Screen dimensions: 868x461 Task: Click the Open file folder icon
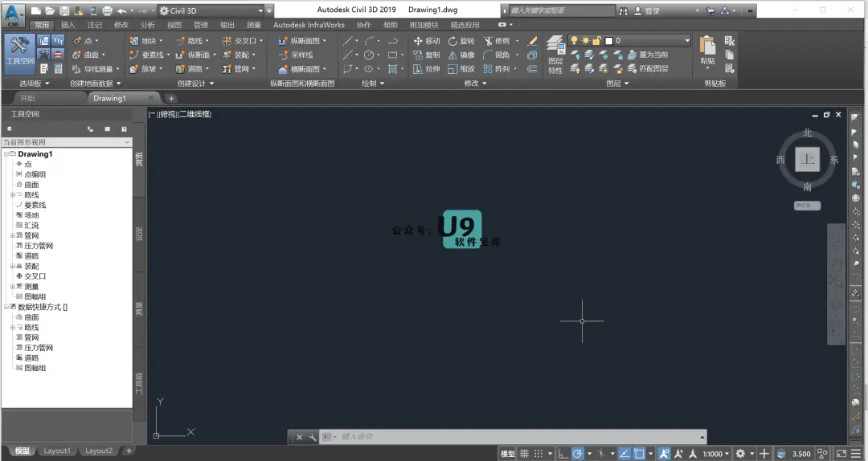(51, 10)
